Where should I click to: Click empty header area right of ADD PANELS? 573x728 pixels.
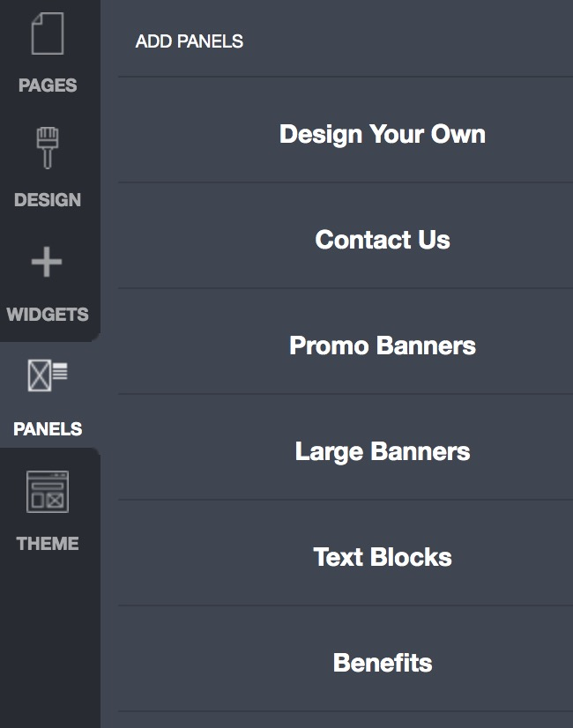pos(409,41)
